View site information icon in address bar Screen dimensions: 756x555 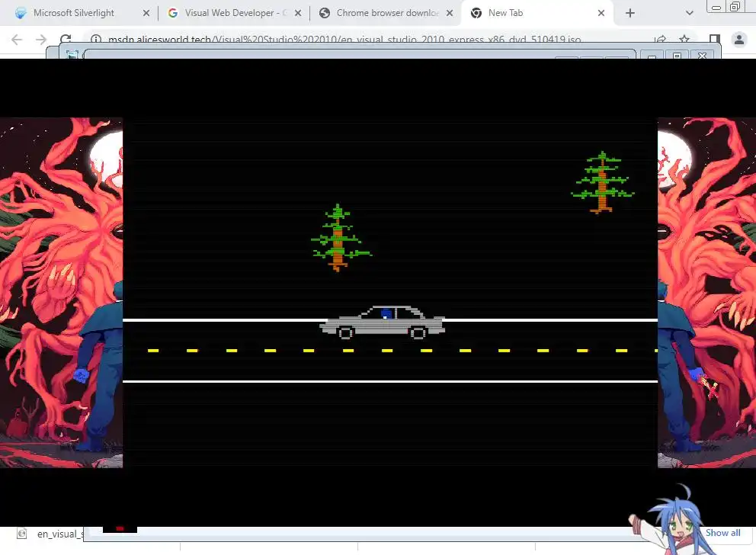96,40
